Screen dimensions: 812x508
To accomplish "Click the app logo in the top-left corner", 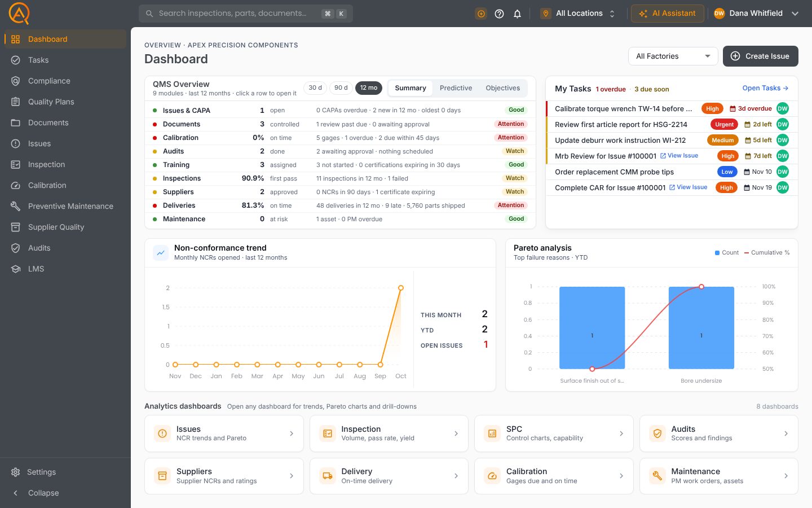I will [19, 14].
